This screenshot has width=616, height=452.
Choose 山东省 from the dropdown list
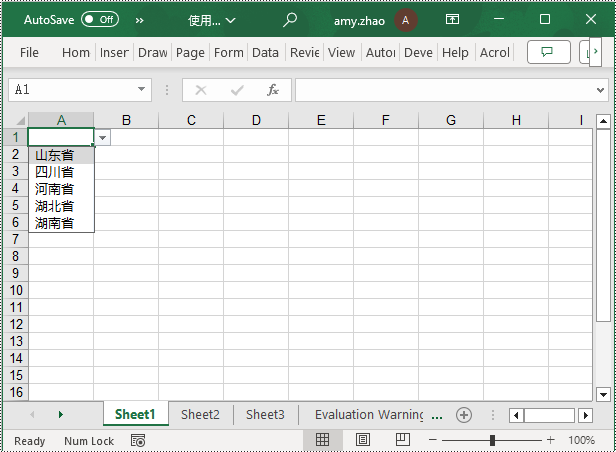pos(61,155)
